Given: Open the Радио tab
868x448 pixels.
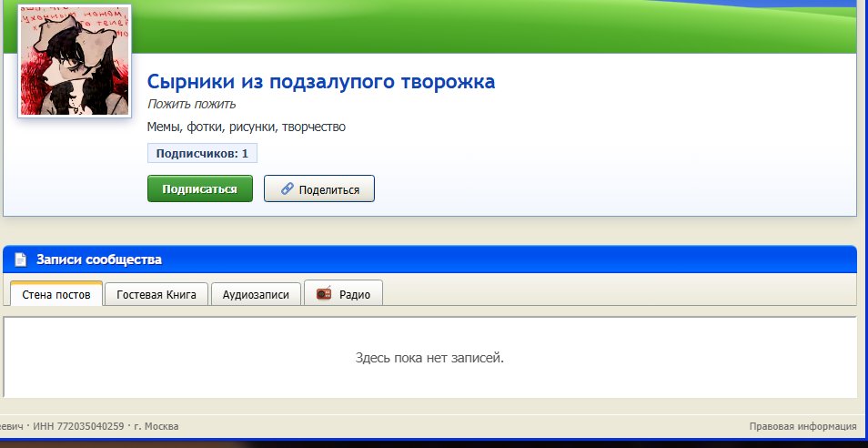Looking at the screenshot, I should [x=343, y=293].
